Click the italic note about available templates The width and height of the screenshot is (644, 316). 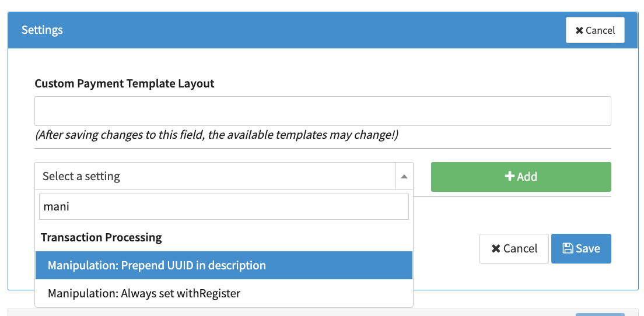point(216,135)
